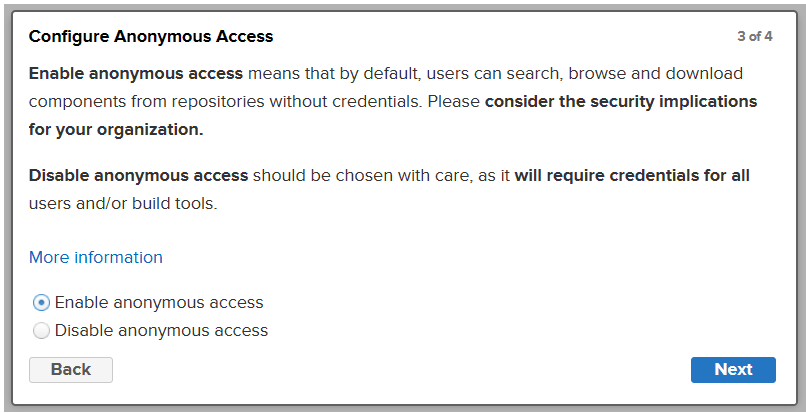
Task: Click the 'for your organization.' bold text
Action: 116,129
